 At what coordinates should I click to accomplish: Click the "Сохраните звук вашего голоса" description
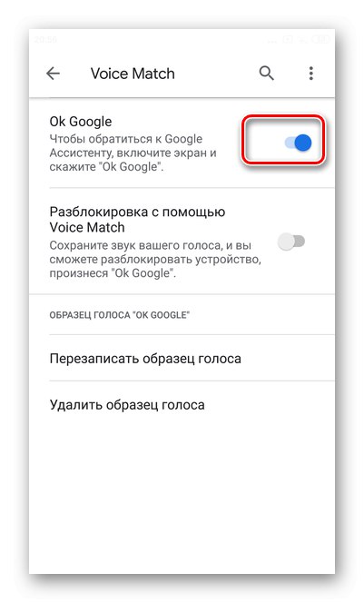155,259
